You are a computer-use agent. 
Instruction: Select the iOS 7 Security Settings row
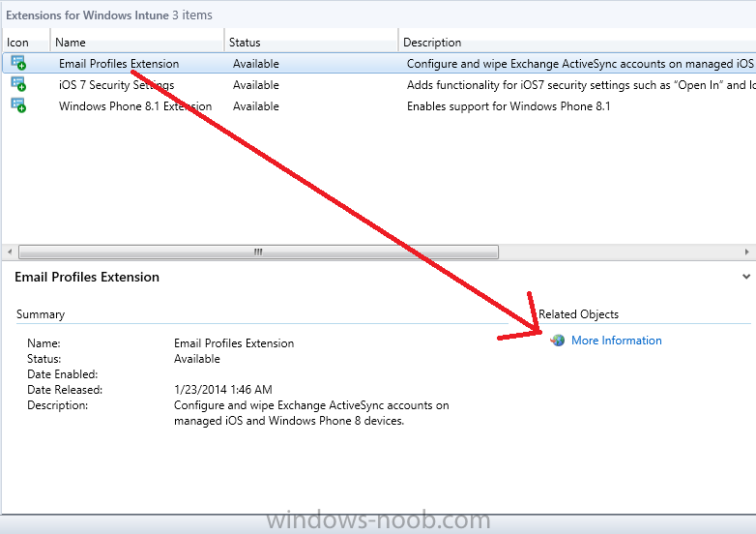click(378, 85)
